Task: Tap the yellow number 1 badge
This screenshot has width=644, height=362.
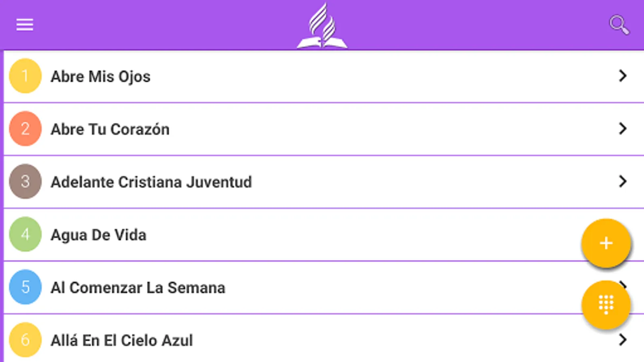Action: pyautogui.click(x=25, y=76)
